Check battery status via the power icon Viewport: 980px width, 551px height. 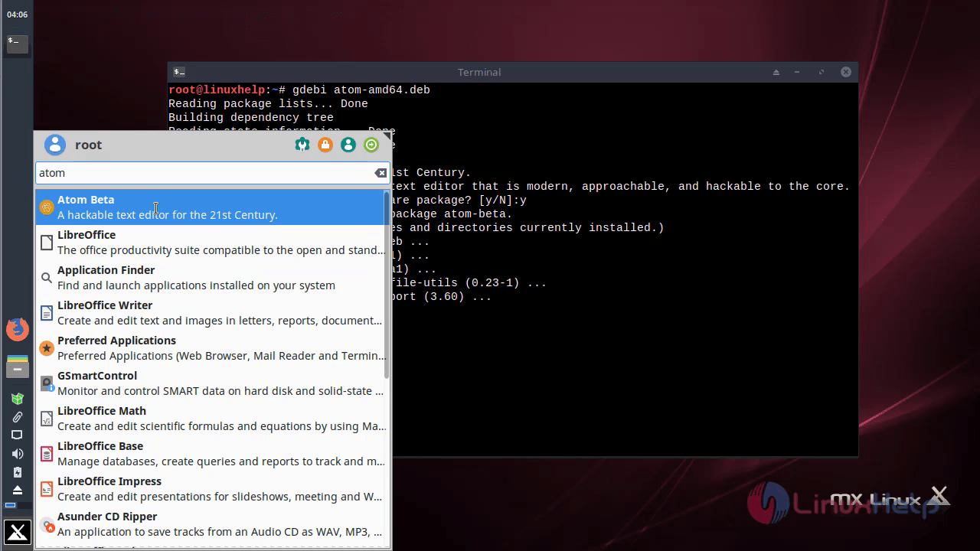tap(18, 472)
